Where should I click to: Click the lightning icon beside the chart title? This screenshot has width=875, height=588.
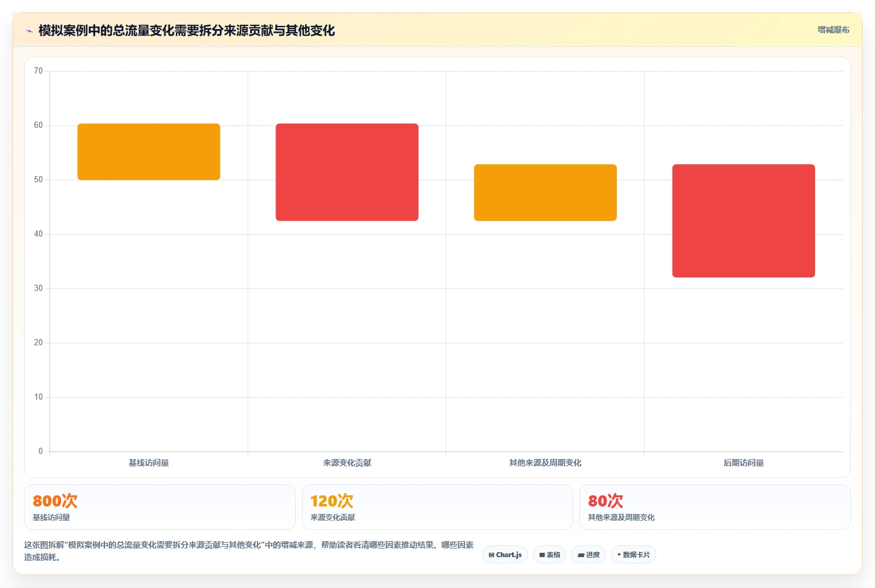[29, 31]
